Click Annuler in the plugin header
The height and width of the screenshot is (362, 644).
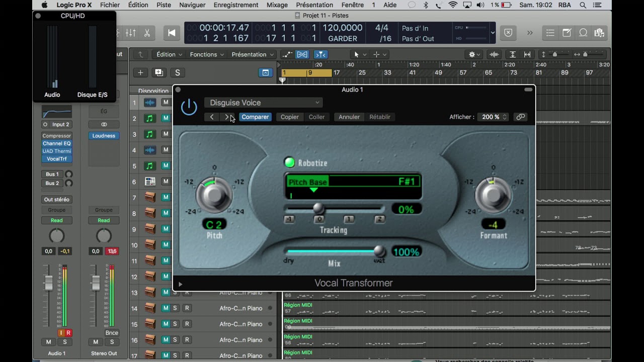point(349,117)
